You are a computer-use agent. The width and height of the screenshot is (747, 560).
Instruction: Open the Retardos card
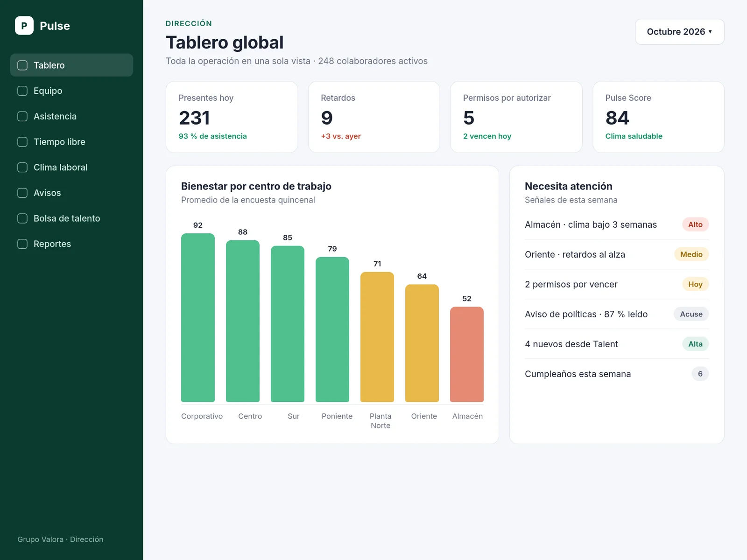pos(374,117)
